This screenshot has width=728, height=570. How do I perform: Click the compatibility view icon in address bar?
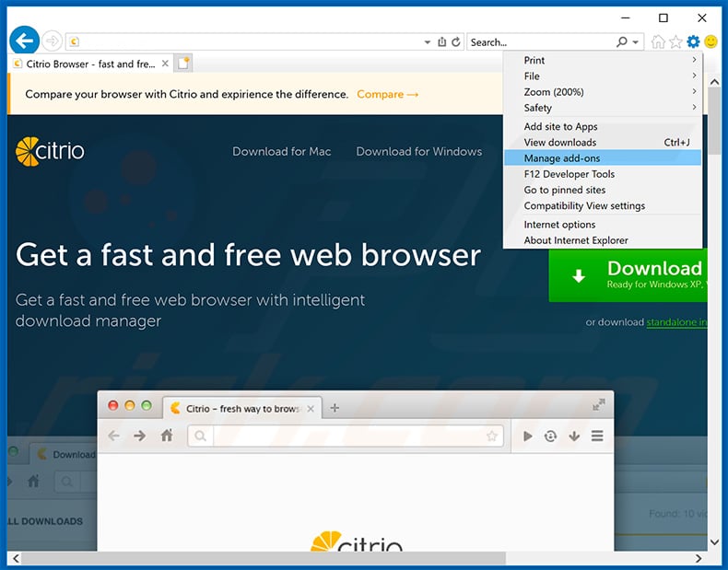(441, 42)
